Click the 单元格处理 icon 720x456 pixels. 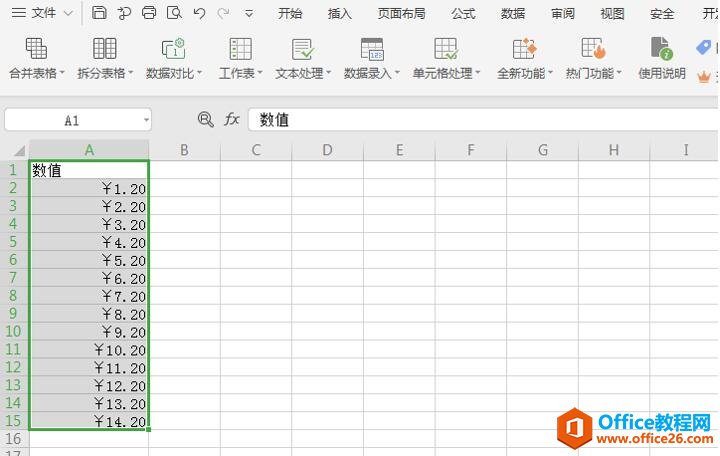(x=446, y=48)
